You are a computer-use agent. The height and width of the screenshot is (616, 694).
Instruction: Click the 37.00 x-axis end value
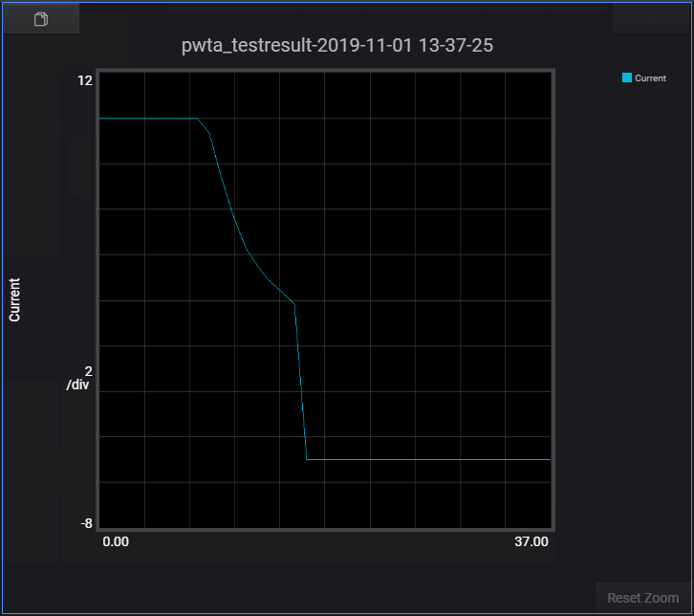point(531,541)
